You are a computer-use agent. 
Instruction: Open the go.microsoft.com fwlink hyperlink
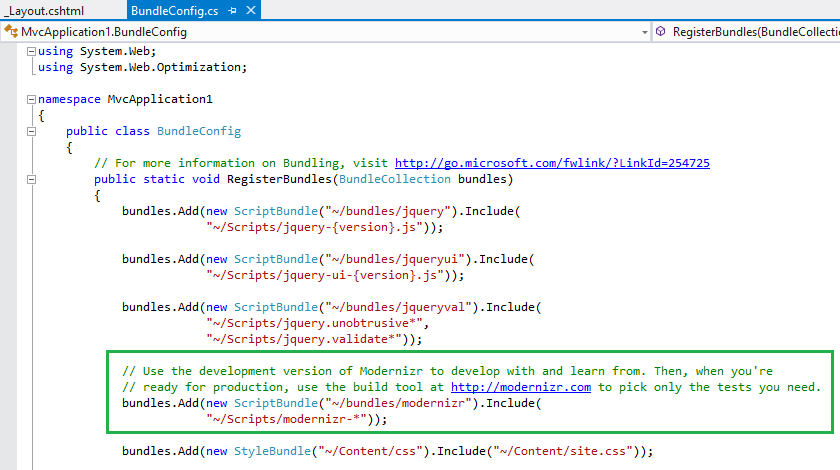(x=552, y=163)
